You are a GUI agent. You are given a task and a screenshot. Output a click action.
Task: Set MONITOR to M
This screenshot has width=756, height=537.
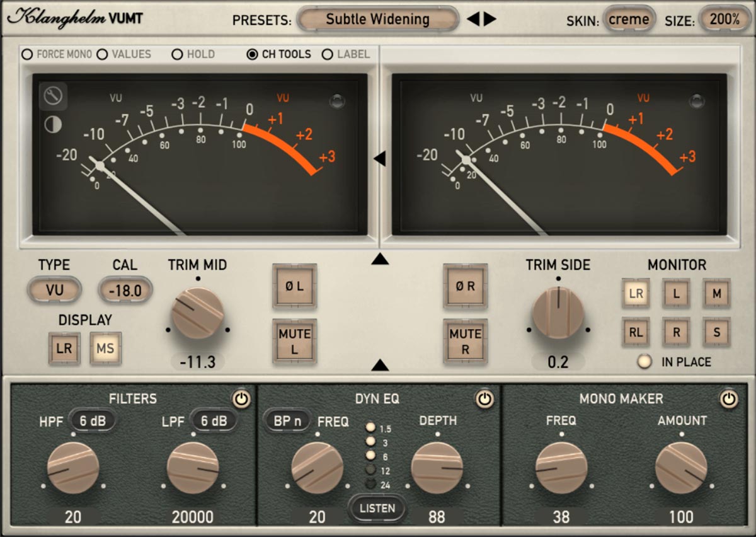point(716,293)
